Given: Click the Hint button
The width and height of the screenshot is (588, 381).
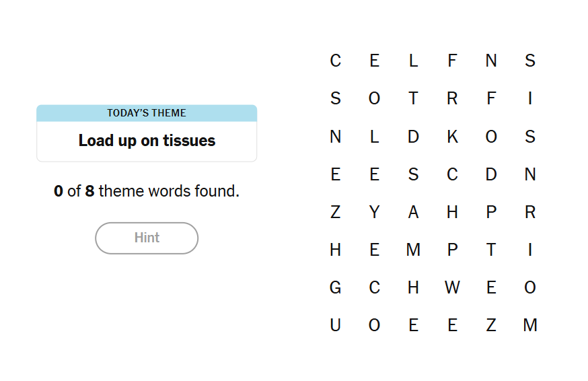Looking at the screenshot, I should [x=147, y=238].
